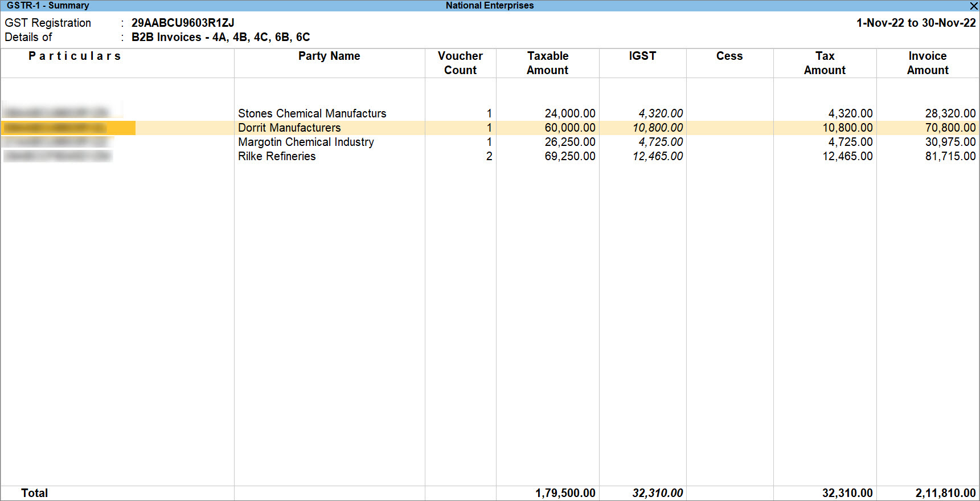Select highlighted blurred GSTIN in Dorrit row
The width and height of the screenshot is (980, 501).
68,128
